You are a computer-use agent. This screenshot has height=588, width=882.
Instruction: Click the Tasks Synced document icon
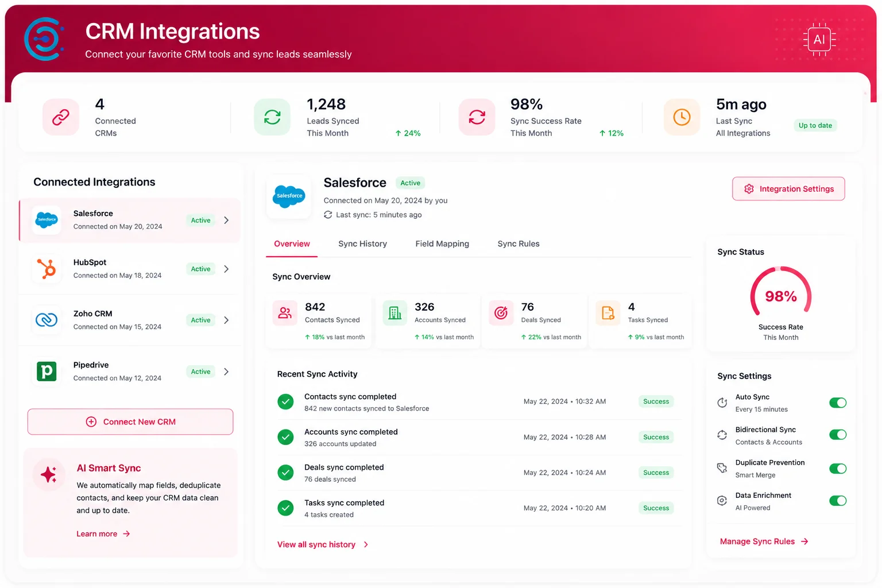(608, 313)
